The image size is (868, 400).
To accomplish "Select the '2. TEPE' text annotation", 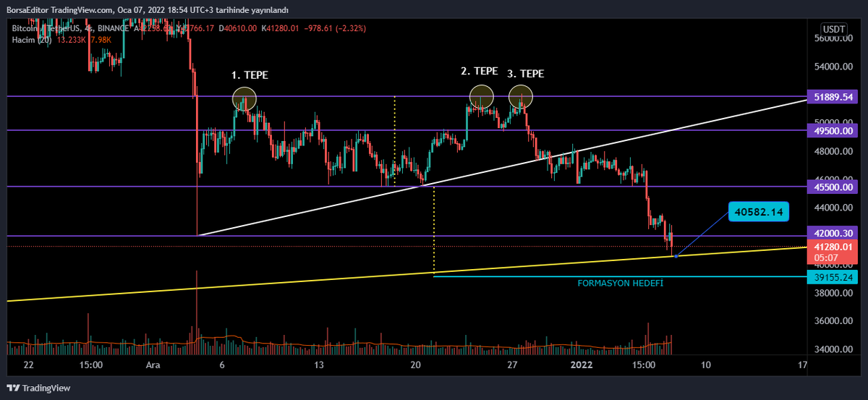I will (x=480, y=71).
